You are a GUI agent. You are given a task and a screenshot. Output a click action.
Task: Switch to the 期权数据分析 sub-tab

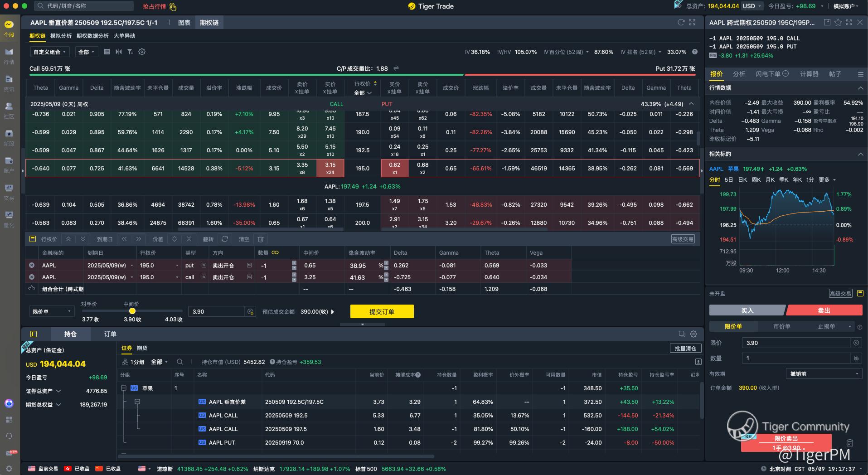[92, 36]
